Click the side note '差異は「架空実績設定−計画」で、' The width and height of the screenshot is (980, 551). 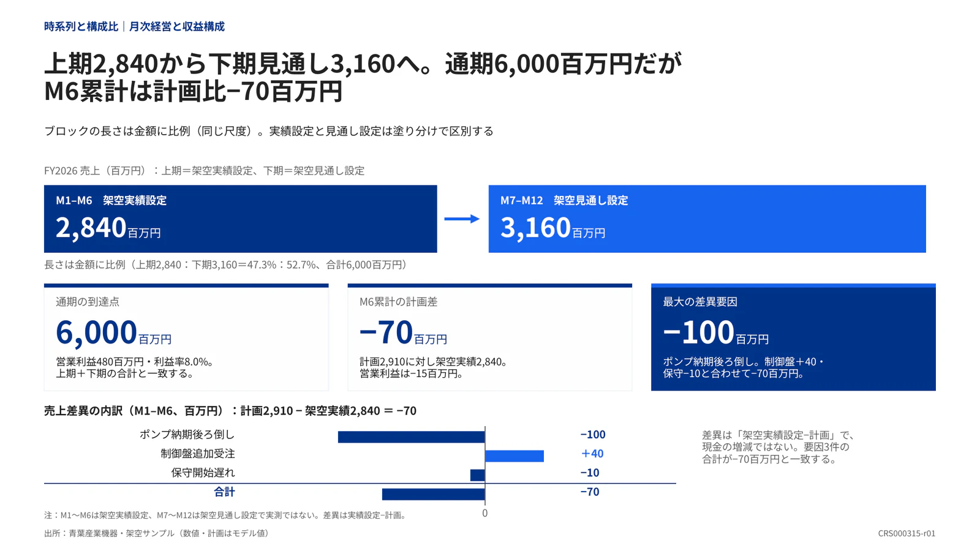coord(778,435)
